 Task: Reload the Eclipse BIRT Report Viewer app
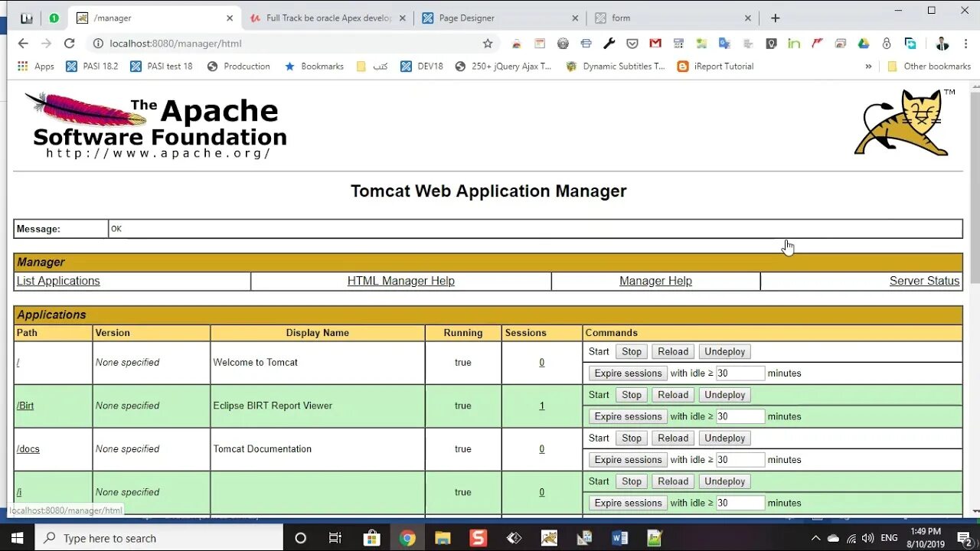pos(673,395)
